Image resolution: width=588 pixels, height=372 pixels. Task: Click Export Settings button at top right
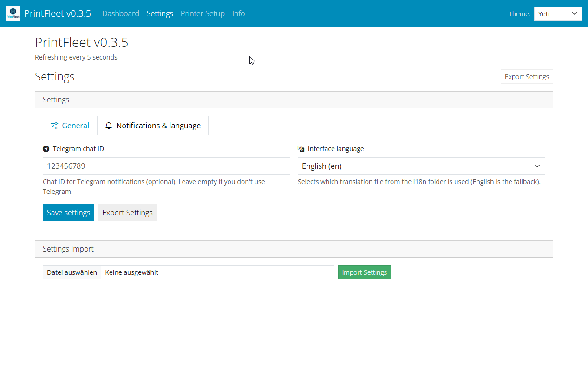(526, 77)
